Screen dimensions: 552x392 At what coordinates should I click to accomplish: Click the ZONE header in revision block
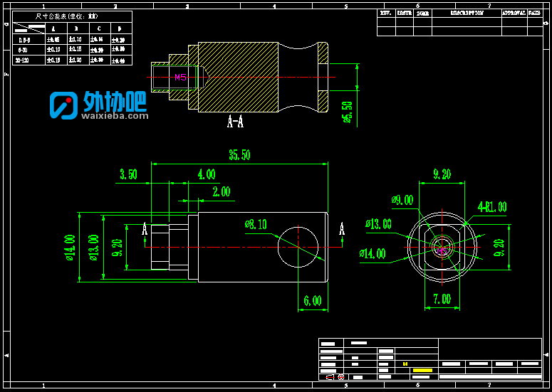pos(423,14)
